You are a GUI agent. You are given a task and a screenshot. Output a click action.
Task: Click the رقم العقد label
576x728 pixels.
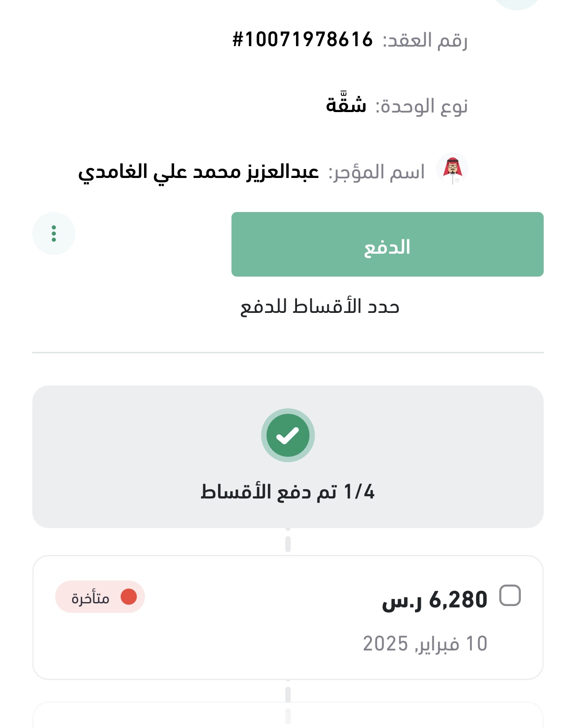[x=425, y=40]
